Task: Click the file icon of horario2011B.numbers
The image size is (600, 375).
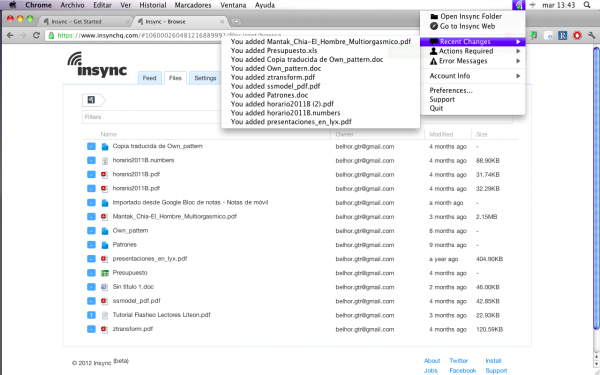Action: [104, 161]
